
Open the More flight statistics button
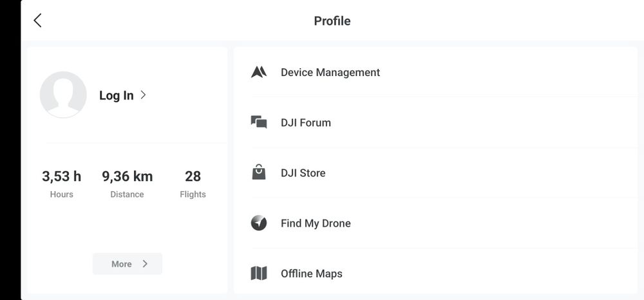click(x=128, y=264)
